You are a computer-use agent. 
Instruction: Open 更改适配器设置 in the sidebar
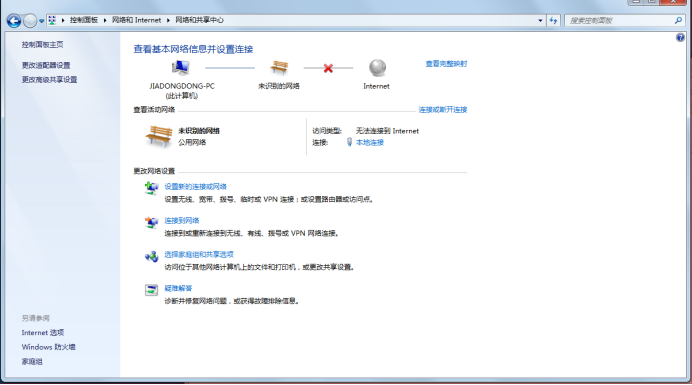coord(46,65)
